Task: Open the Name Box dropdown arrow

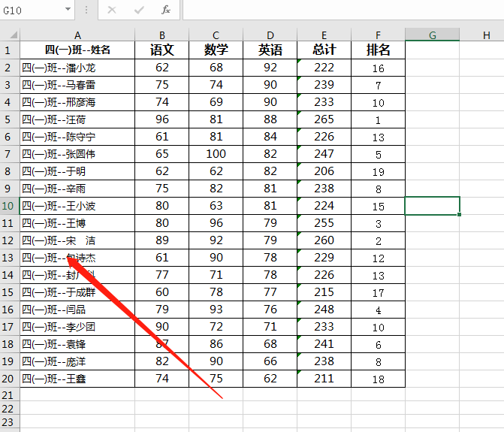Action: pos(68,9)
